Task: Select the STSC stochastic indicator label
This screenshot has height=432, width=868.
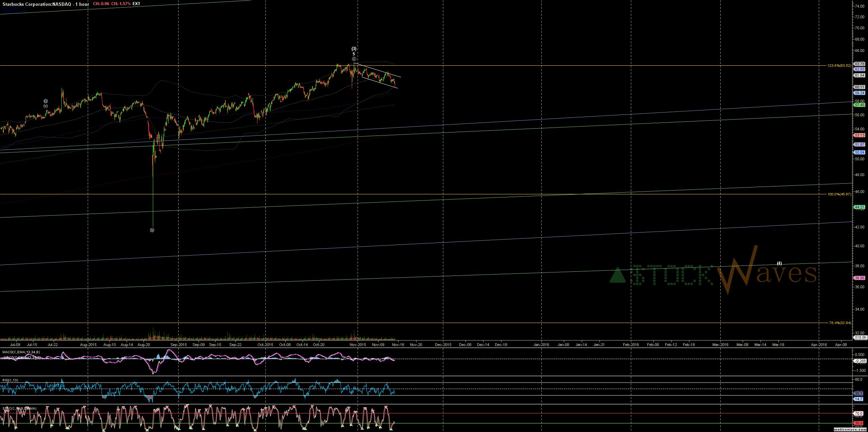Action: tap(19, 408)
